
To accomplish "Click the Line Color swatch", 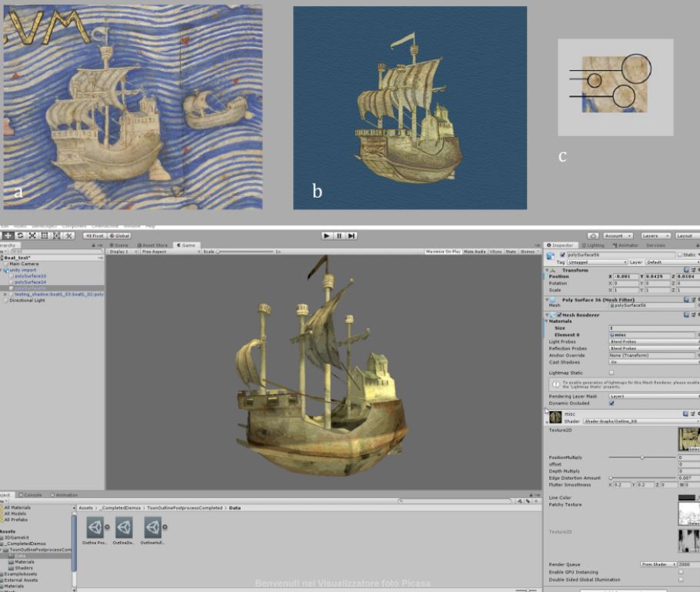I will tap(687, 497).
